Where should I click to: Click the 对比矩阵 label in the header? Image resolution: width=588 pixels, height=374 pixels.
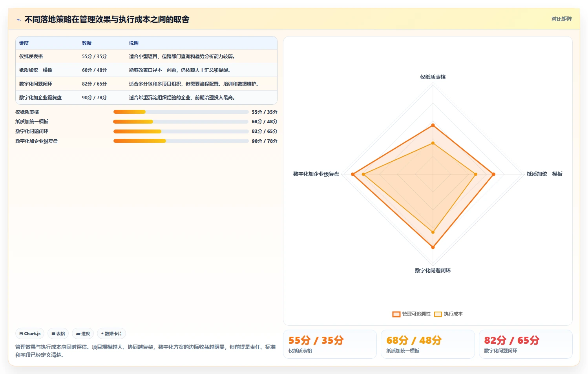pos(561,19)
